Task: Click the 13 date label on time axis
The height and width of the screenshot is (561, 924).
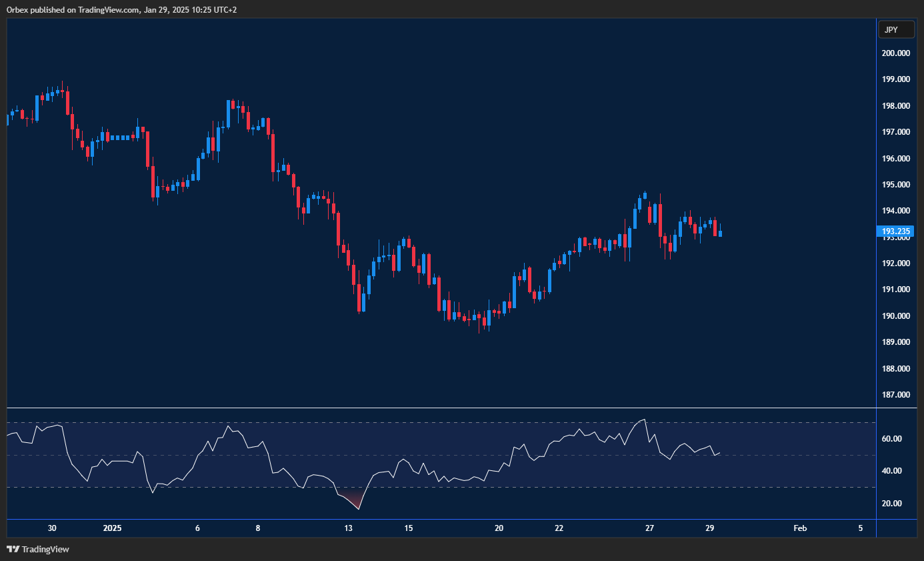Action: coord(348,528)
